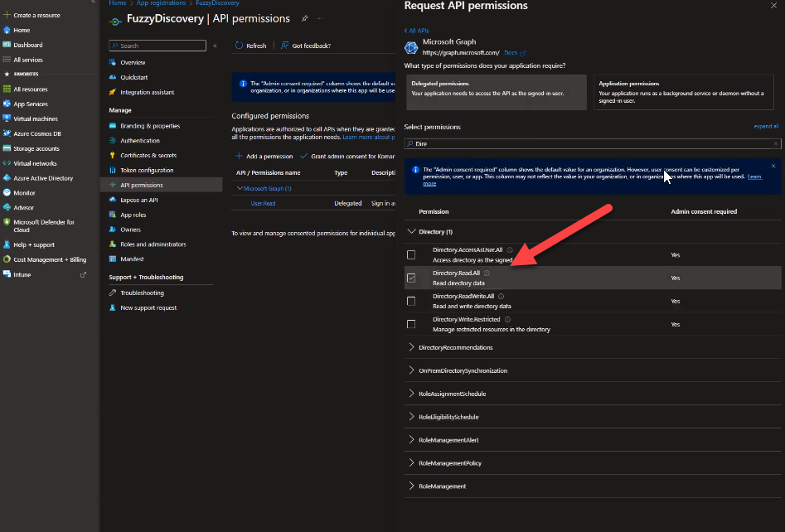Click info icon next to Directory.Read.All
The width and height of the screenshot is (785, 532).
pos(487,273)
